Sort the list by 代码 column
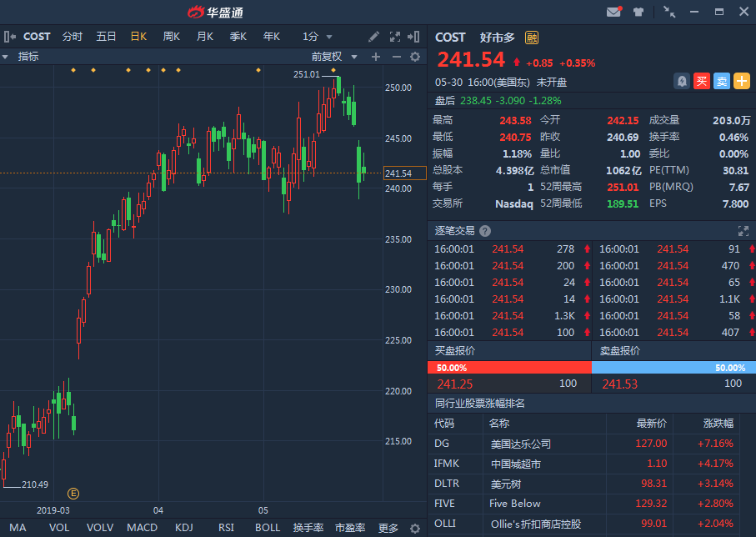This screenshot has height=537, width=756. (x=444, y=423)
